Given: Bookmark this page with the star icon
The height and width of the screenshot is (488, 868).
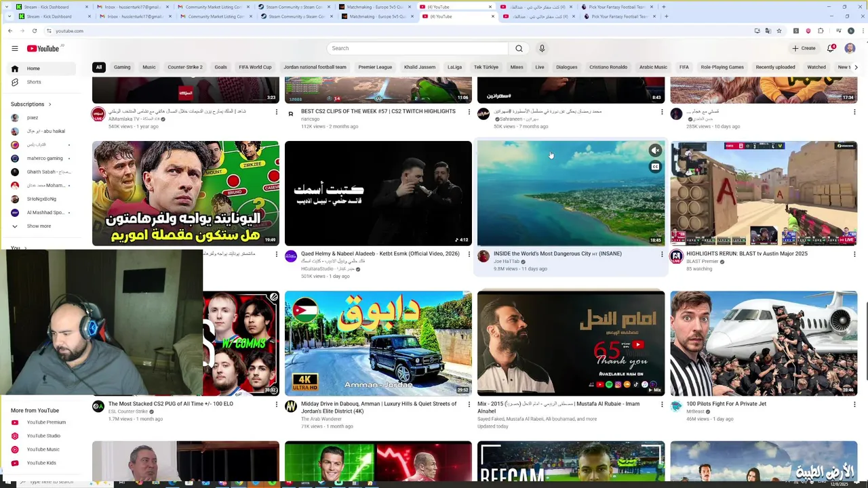Looking at the screenshot, I should tap(778, 30).
